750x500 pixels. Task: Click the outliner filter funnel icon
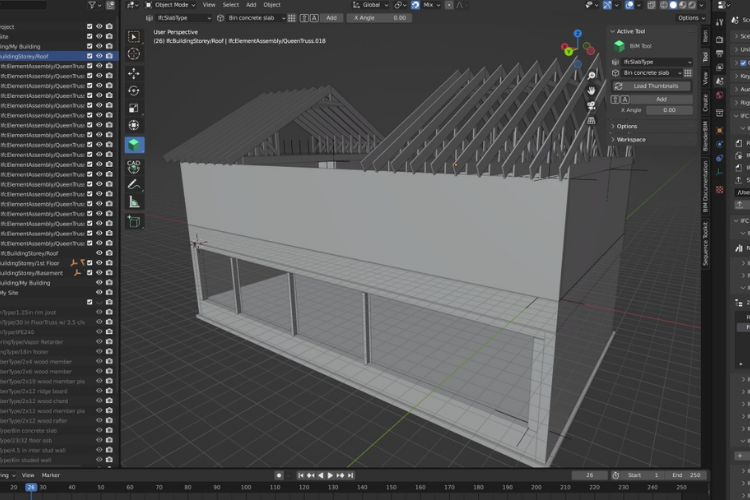[92, 5]
